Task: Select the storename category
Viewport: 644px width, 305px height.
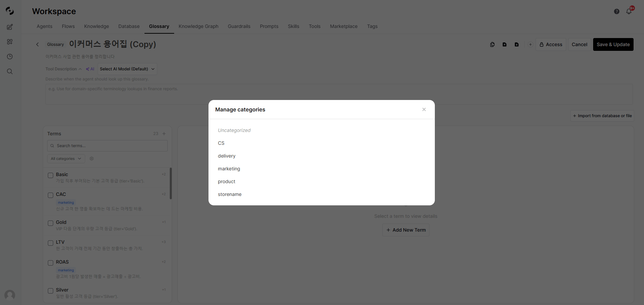Action: (230, 194)
